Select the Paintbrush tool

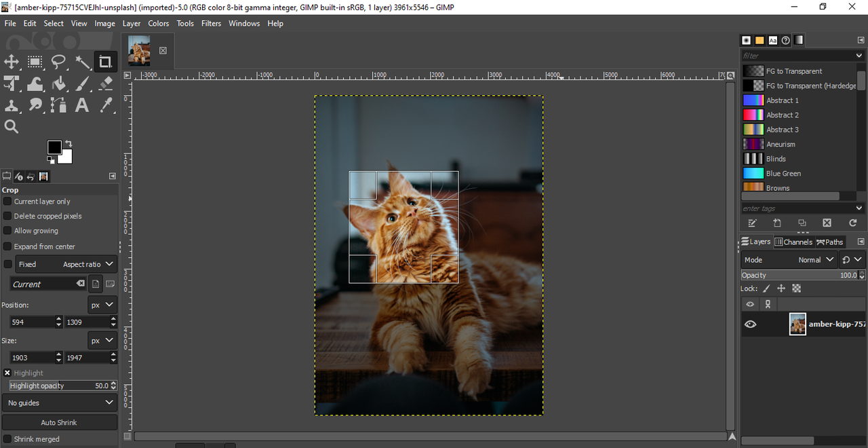pyautogui.click(x=83, y=84)
